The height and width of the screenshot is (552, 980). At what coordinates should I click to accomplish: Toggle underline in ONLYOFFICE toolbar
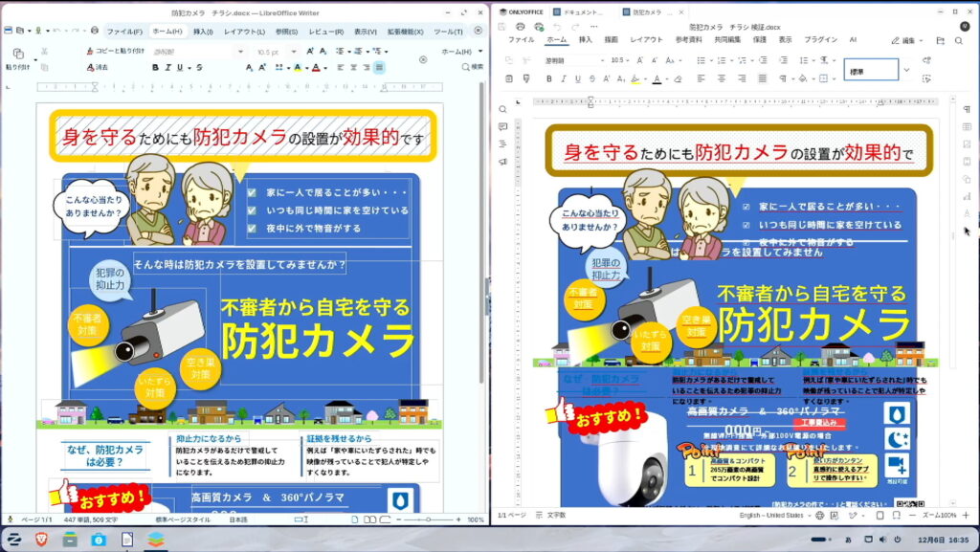click(x=576, y=78)
